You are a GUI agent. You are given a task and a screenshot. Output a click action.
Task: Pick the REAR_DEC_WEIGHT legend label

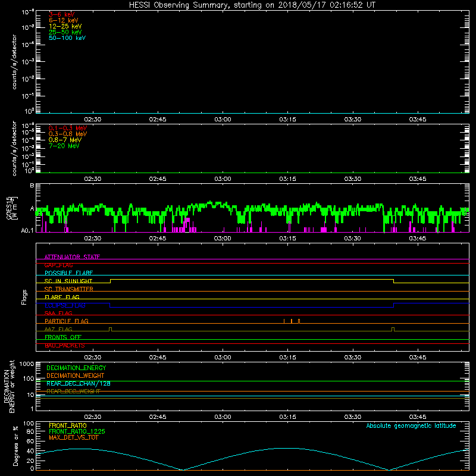click(x=73, y=392)
